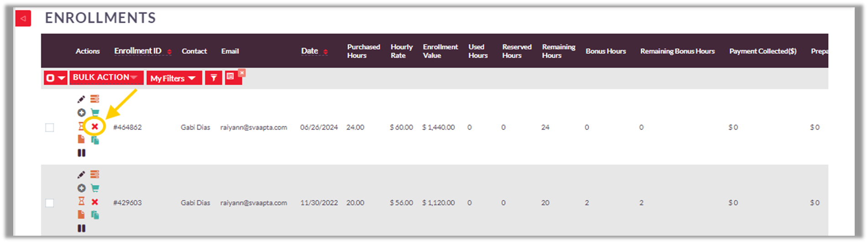868x243 pixels.
Task: Click the Actions column header
Action: [88, 51]
